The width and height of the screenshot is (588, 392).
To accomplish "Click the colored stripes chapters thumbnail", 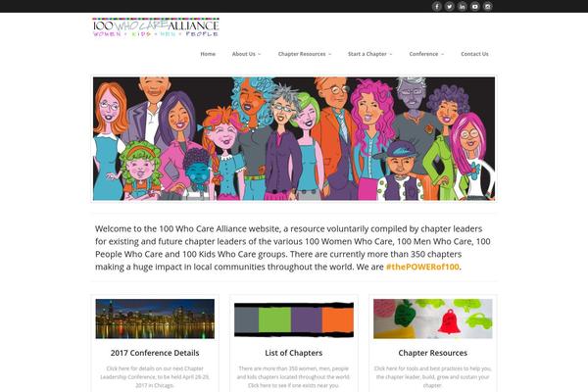I will (294, 319).
